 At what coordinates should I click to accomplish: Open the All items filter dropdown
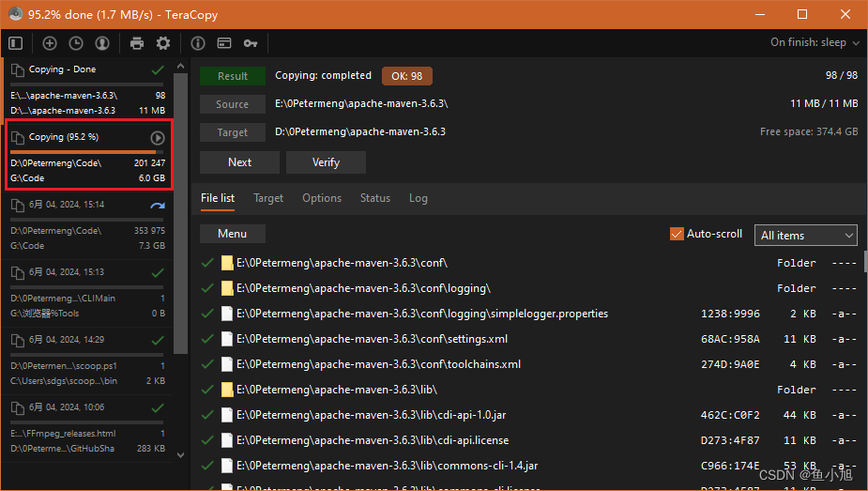coord(805,236)
